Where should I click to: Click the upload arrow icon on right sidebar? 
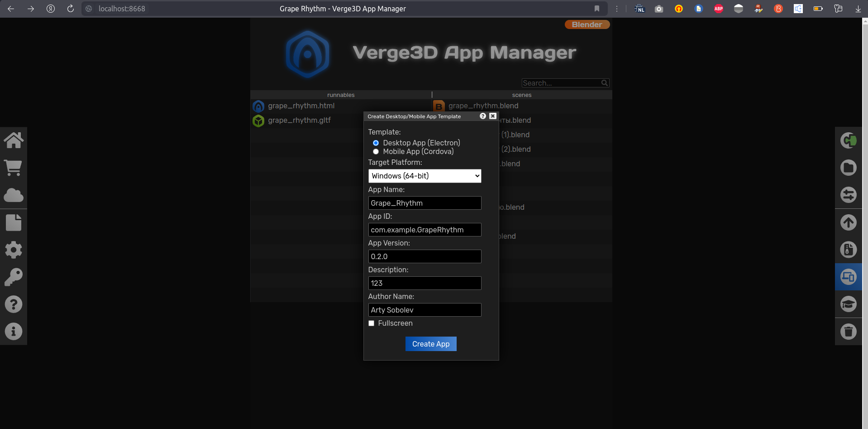point(848,222)
